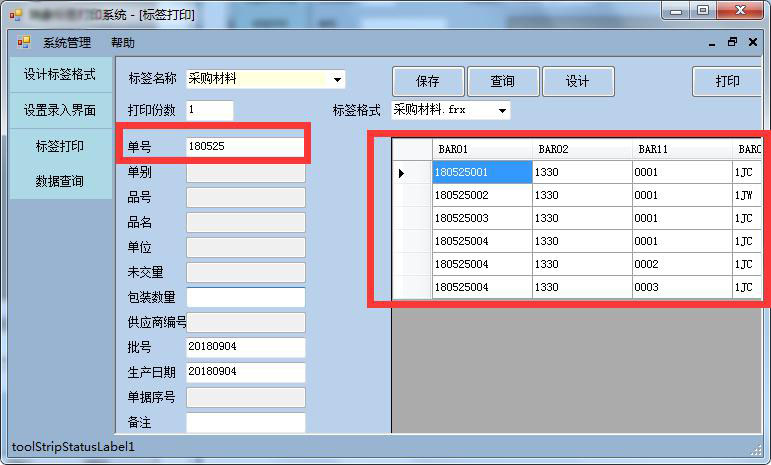Open the 帮助 menu
The image size is (771, 465).
(123, 43)
